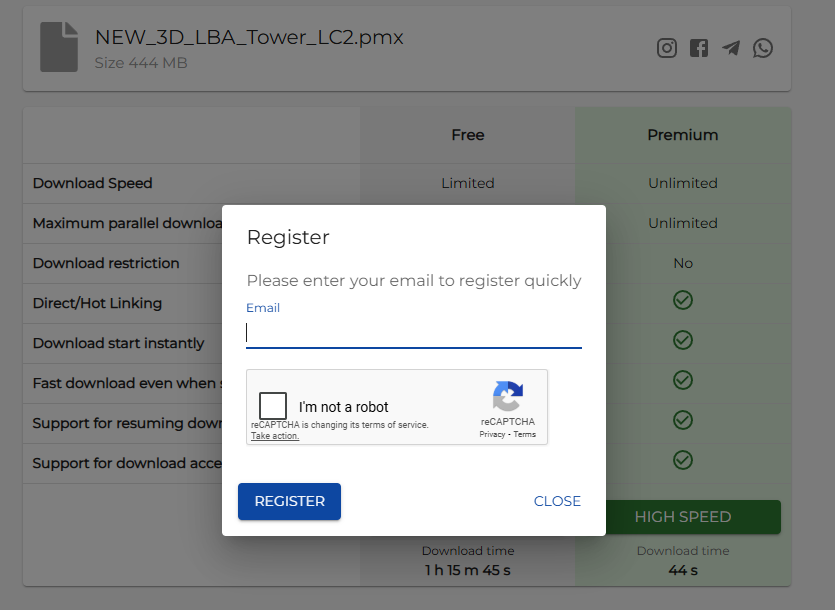Click the file document icon

pyautogui.click(x=59, y=47)
